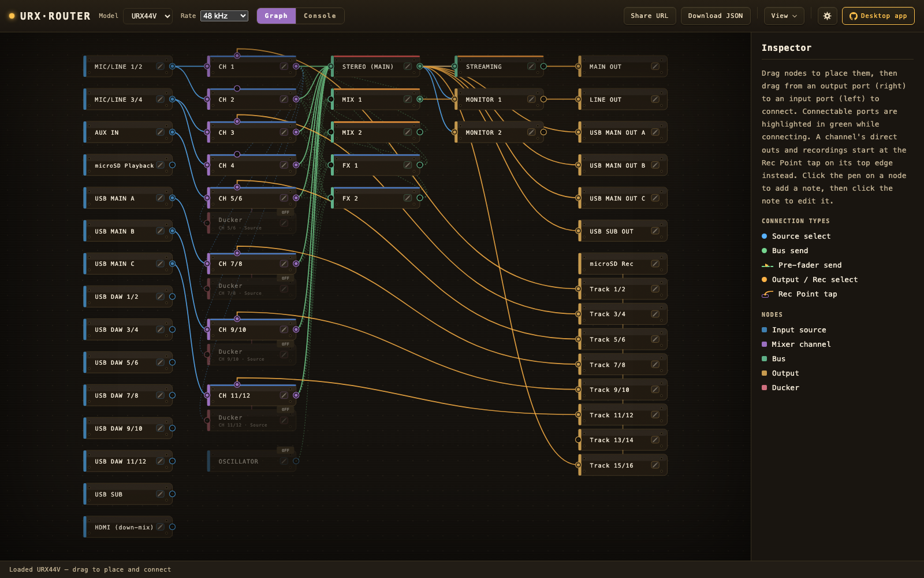Viewport: 924px width, 578px height.
Task: Add a note to Track 15/16
Action: [655, 465]
